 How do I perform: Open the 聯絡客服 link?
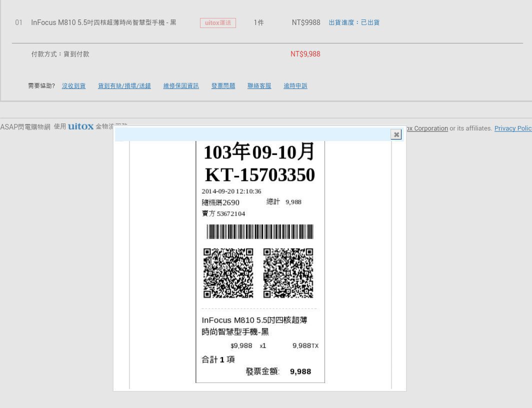coord(259,86)
